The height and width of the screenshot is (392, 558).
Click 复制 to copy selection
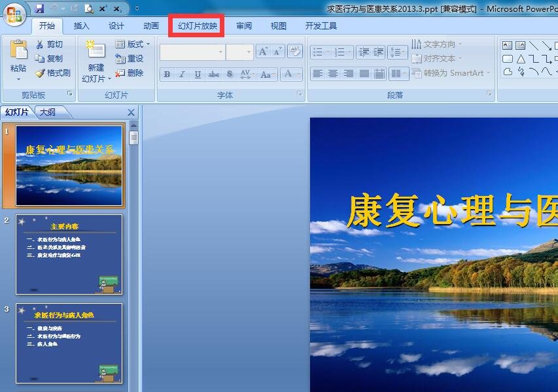click(50, 59)
